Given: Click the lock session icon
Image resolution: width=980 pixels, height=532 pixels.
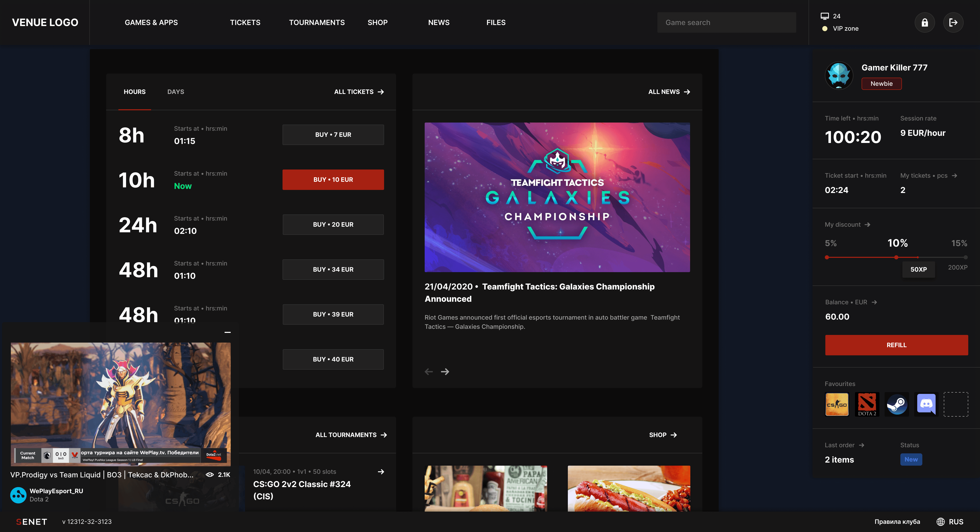Looking at the screenshot, I should tap(924, 22).
